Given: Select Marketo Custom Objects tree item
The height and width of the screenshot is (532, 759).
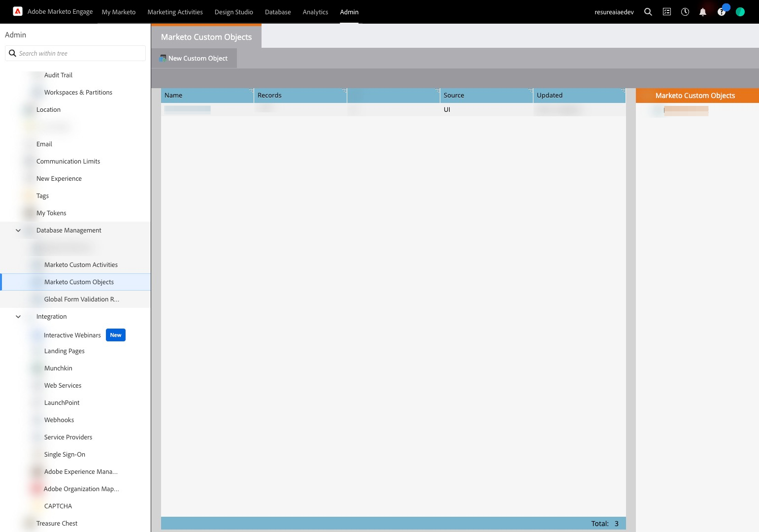Looking at the screenshot, I should [x=79, y=282].
